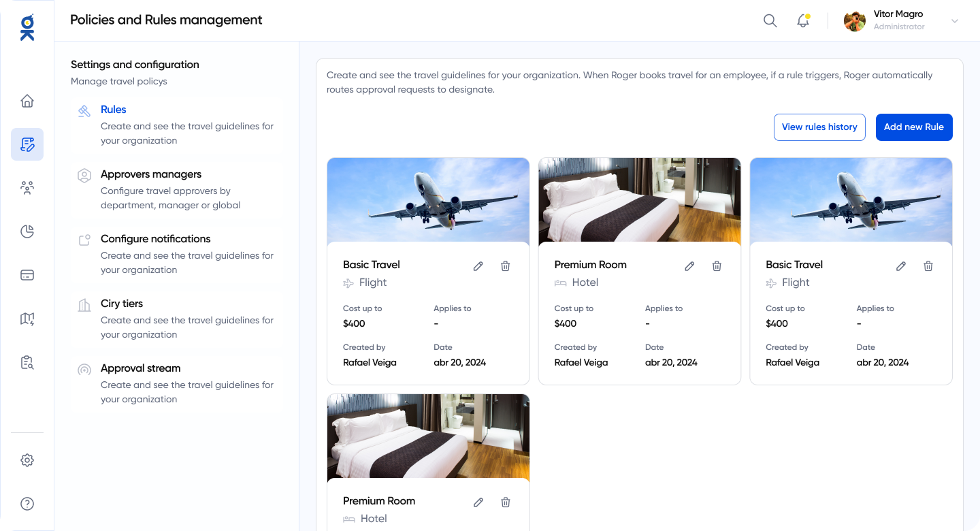Image resolution: width=980 pixels, height=531 pixels.
Task: Click the search magnifier icon in the header
Action: [x=770, y=21]
